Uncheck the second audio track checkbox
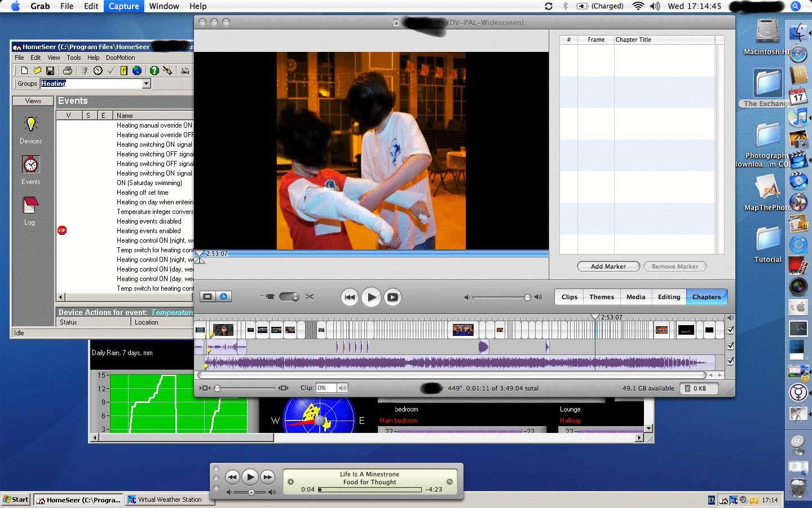 730,361
